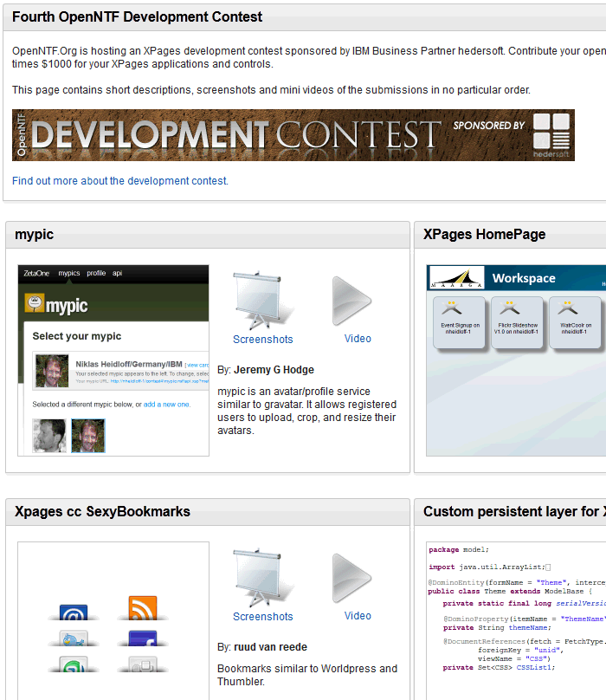
Task: Select the 'api' tab in mypic screenshot
Action: pos(117,273)
